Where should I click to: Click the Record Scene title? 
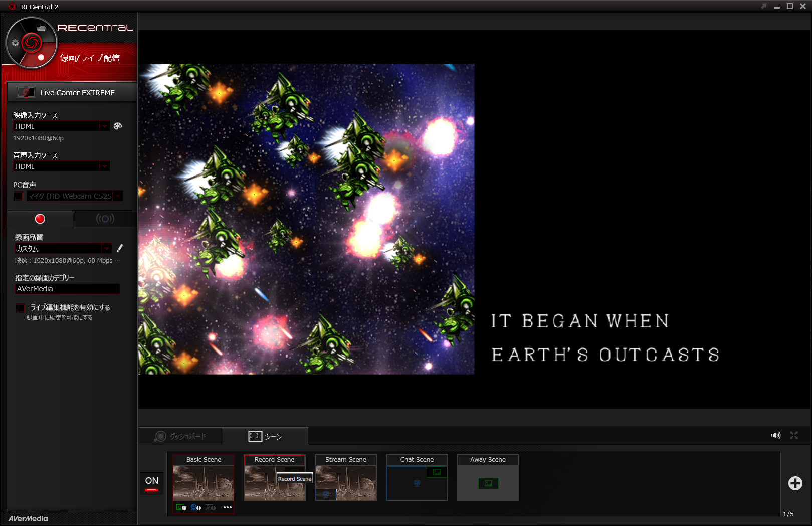274,460
